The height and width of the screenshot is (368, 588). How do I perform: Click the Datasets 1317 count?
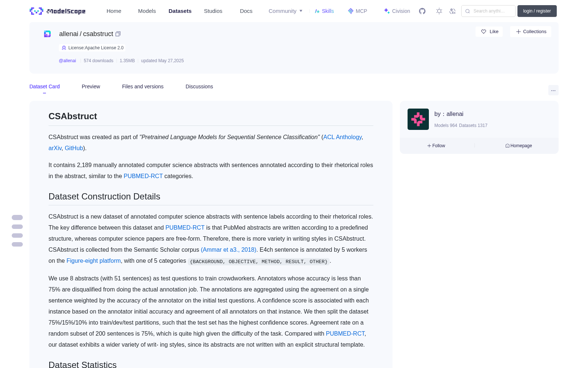(473, 125)
